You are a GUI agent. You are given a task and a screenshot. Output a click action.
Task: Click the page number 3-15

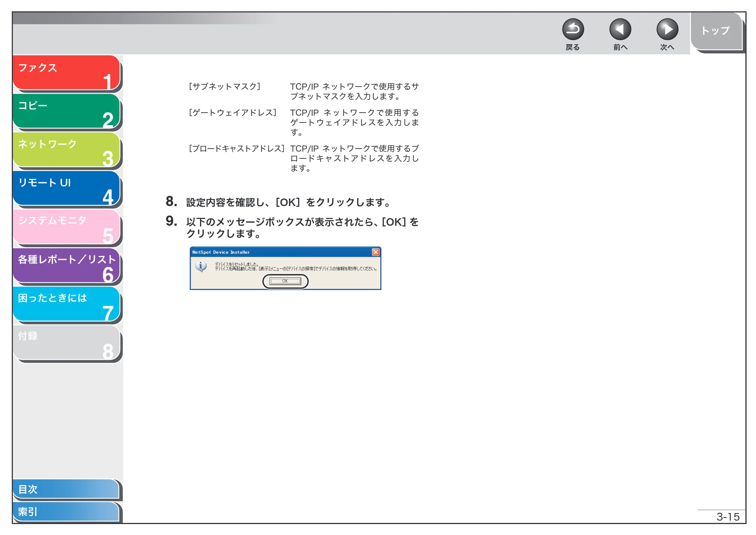(x=728, y=516)
